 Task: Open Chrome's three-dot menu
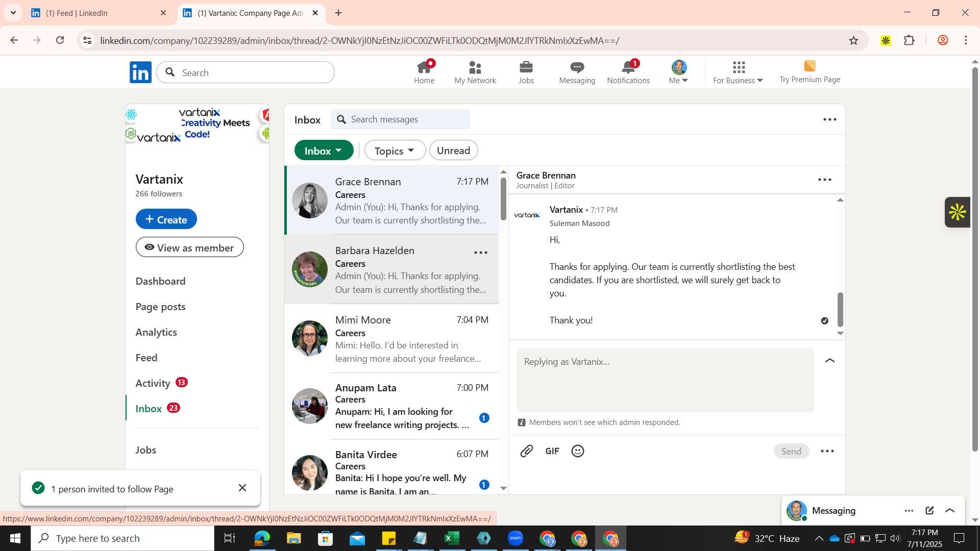[x=966, y=40]
